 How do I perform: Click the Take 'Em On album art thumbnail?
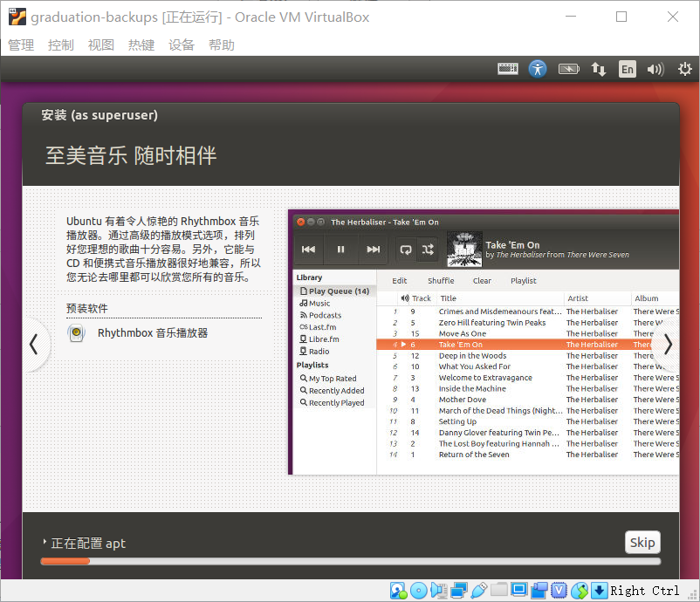pos(464,249)
